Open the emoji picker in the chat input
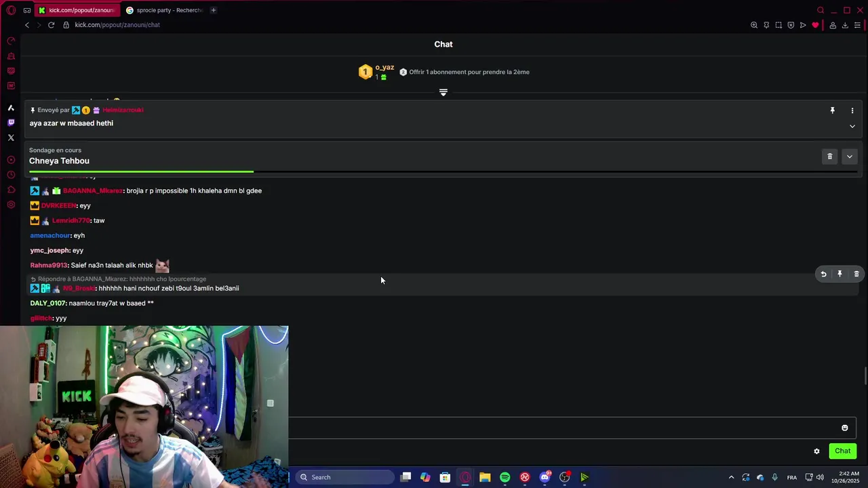This screenshot has width=868, height=488. point(845,428)
